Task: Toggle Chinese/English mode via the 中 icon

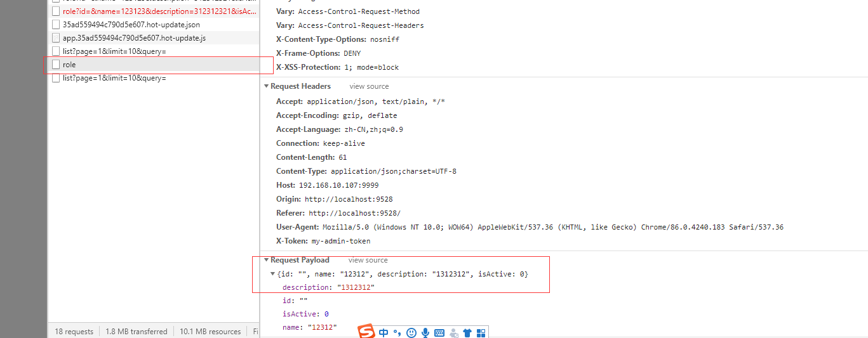Action: [x=384, y=332]
